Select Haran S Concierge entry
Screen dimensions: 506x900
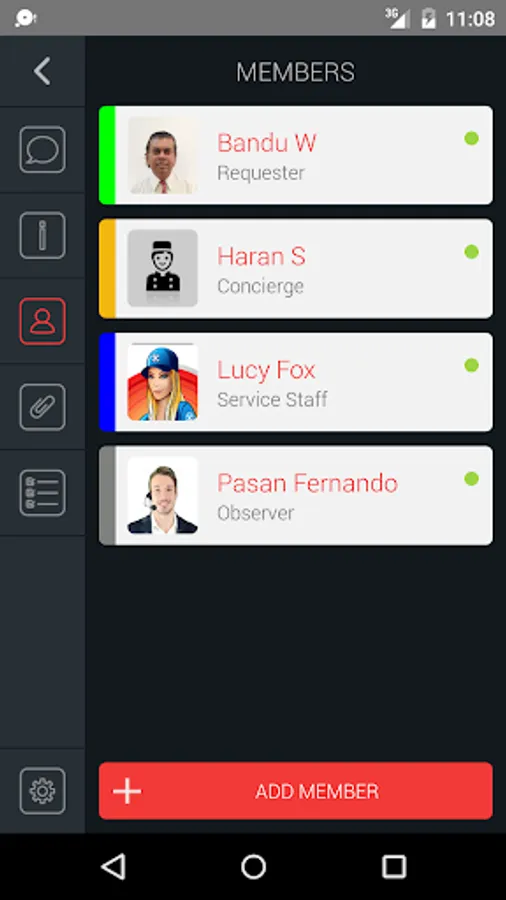pos(295,269)
